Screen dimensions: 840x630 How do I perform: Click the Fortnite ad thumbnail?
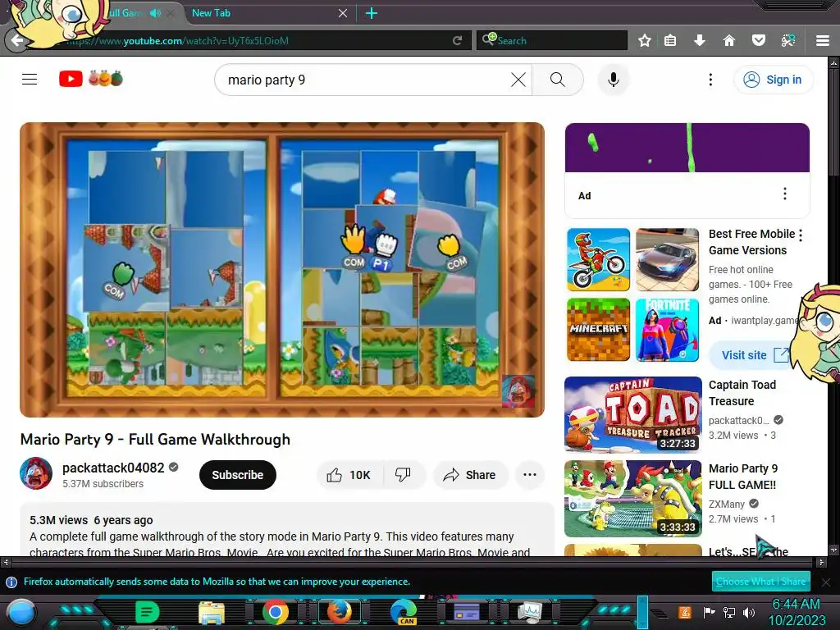point(667,330)
